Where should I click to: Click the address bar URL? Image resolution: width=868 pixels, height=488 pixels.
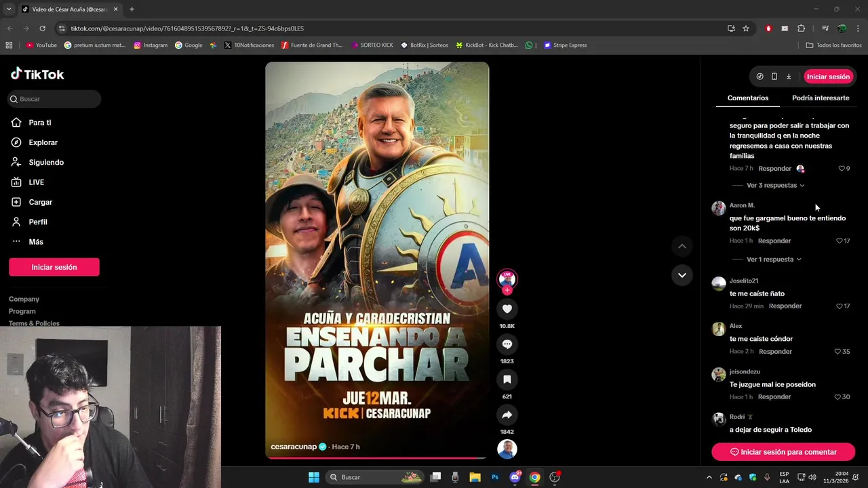187,28
